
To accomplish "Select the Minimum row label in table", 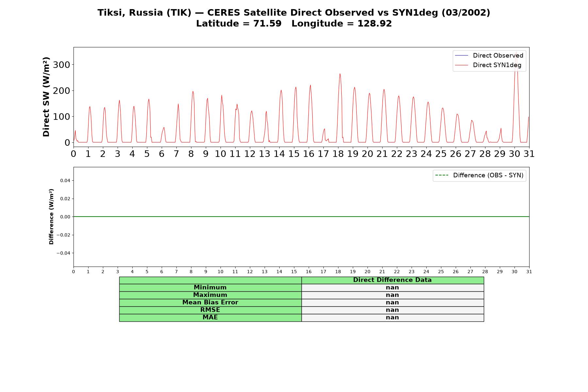I will 210,287.
